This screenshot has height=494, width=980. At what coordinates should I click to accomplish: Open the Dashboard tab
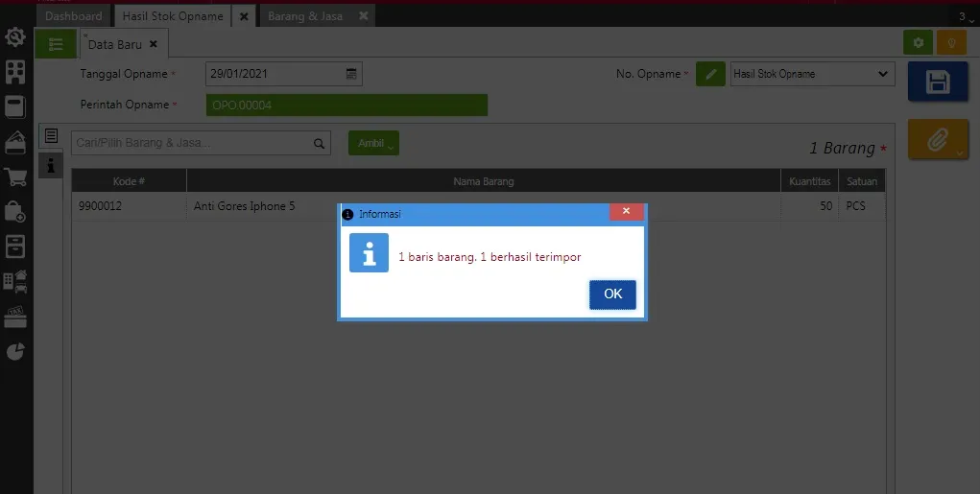(x=74, y=16)
